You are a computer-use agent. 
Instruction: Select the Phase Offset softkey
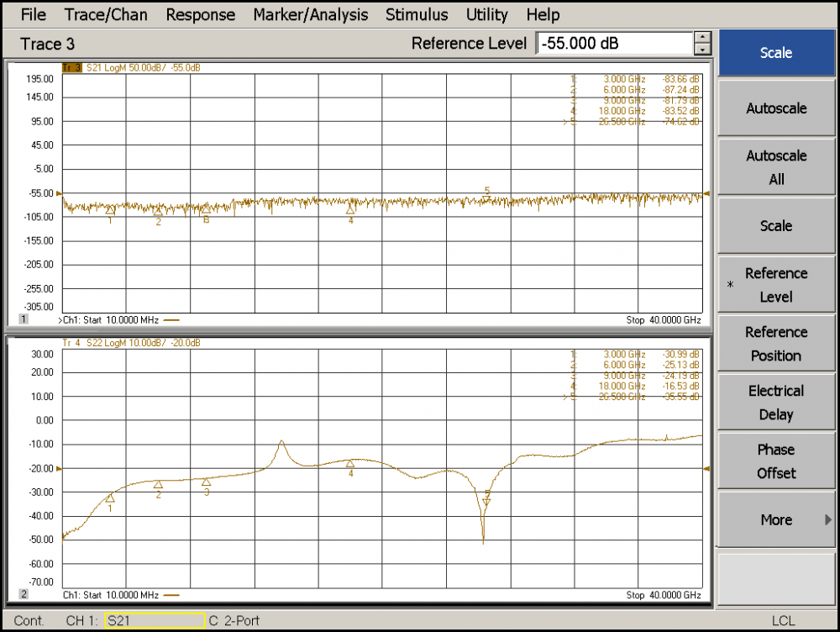[775, 461]
